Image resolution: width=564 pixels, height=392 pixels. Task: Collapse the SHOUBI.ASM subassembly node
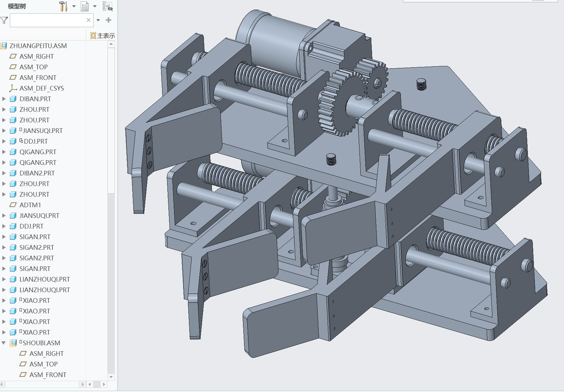coord(4,343)
